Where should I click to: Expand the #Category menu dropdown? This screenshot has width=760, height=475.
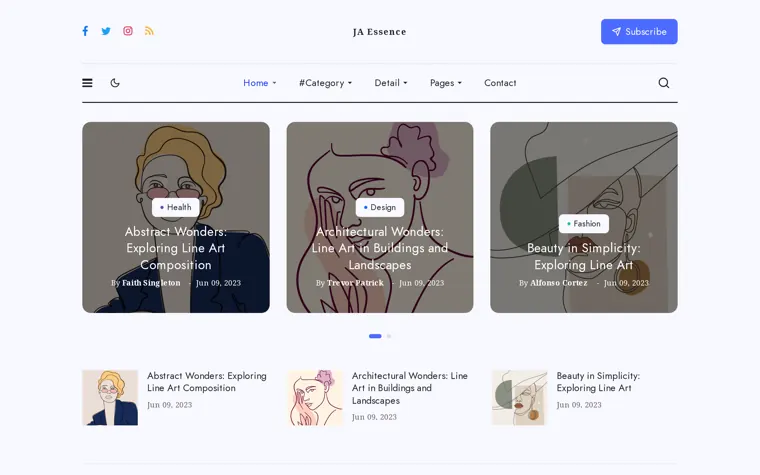point(325,83)
